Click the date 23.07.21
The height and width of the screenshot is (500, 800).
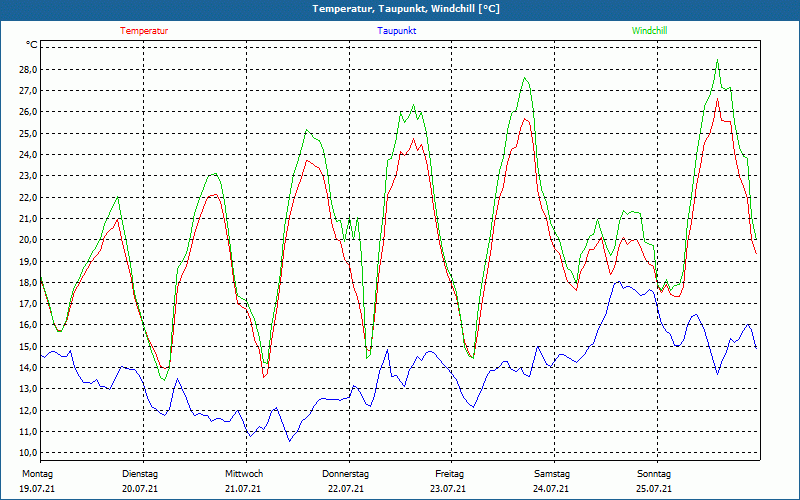(x=448, y=489)
